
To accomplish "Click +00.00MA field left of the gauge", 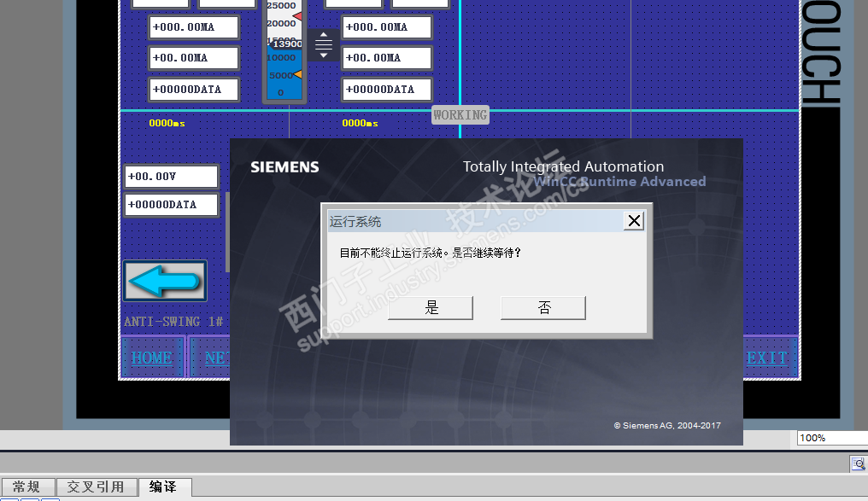I will pos(194,58).
